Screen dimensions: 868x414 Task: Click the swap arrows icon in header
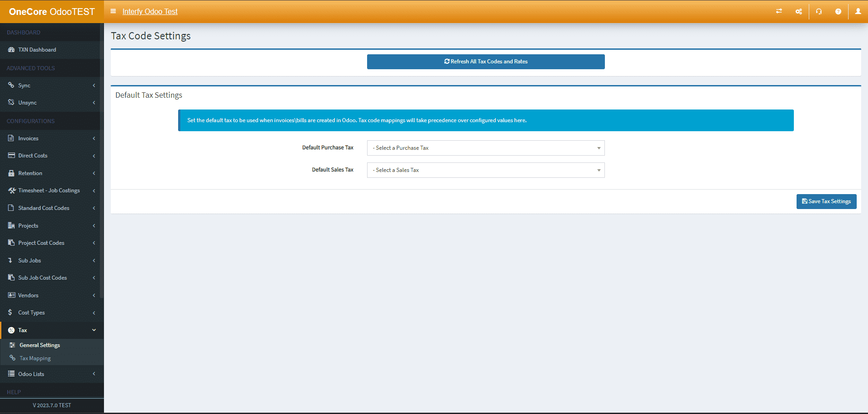coord(779,11)
